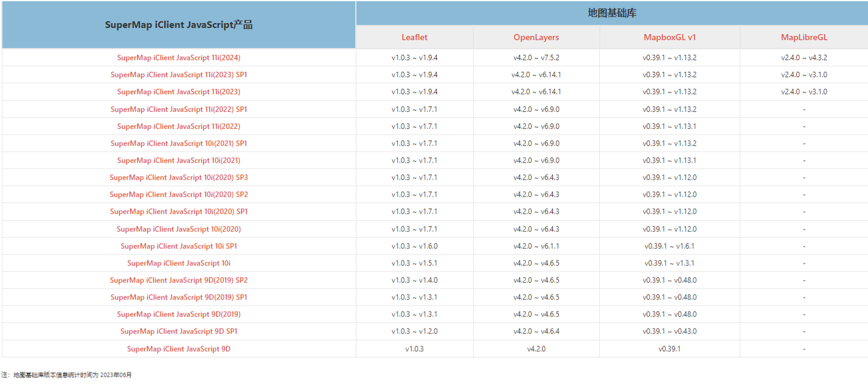The image size is (868, 384).
Task: Select Leaflet cell v1.0.3 ~ v1.2.0
Action: pyautogui.click(x=414, y=332)
